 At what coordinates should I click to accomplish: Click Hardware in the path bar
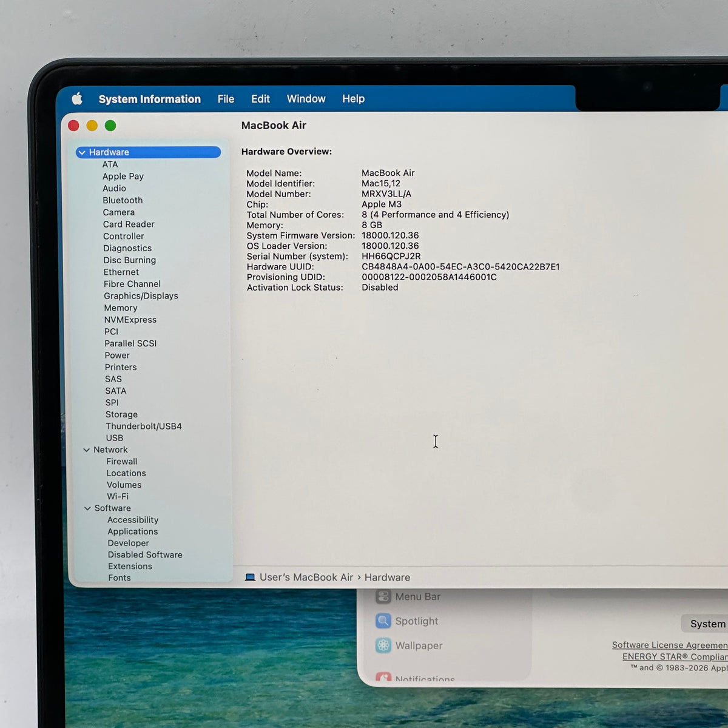point(387,578)
